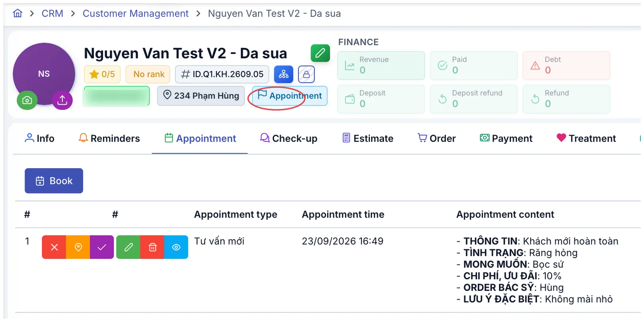Image resolution: width=644 pixels, height=322 pixels.
Task: Click the No rank badge
Action: pos(148,74)
